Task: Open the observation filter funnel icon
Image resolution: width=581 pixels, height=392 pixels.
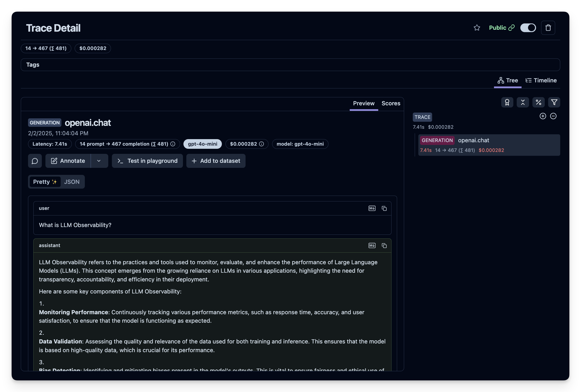Action: [x=554, y=102]
